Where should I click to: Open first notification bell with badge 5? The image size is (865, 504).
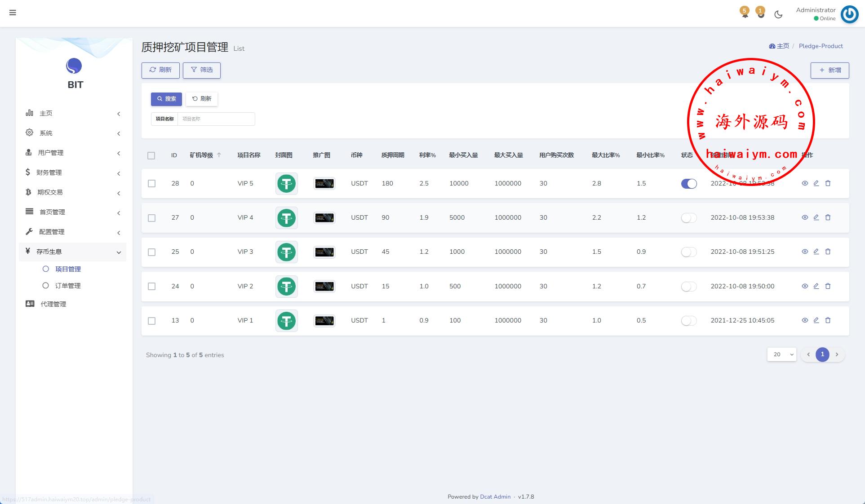click(745, 13)
